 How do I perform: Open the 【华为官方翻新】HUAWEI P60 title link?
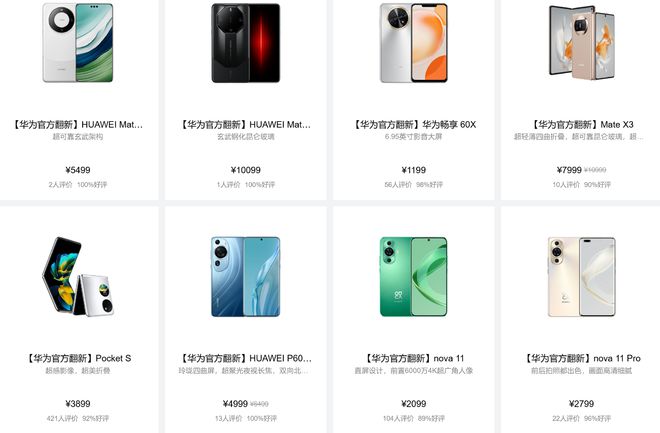(x=246, y=359)
